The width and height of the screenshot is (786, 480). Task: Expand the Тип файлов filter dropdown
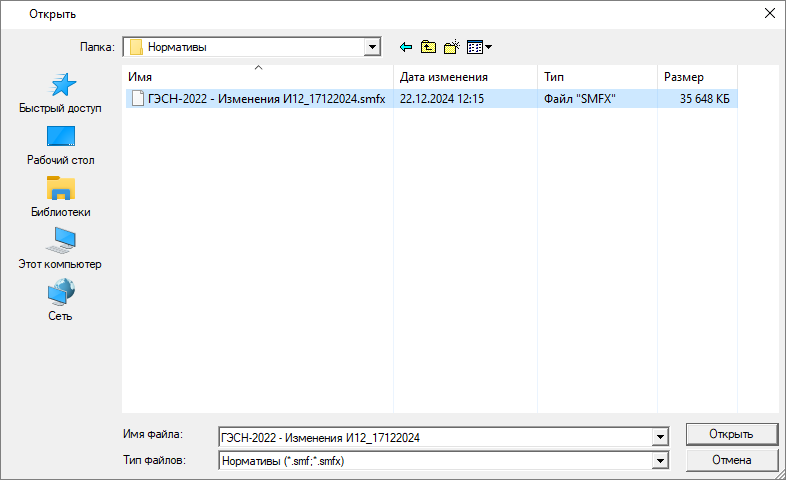(659, 461)
